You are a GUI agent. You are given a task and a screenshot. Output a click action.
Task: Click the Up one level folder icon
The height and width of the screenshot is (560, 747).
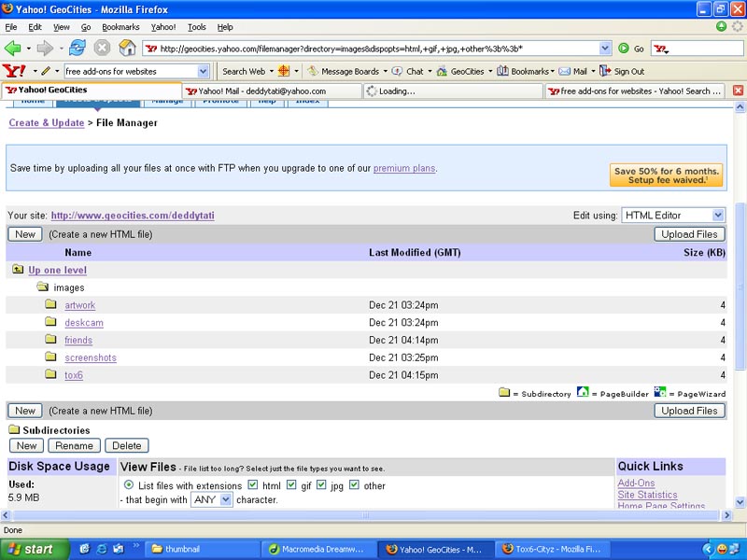(x=18, y=270)
